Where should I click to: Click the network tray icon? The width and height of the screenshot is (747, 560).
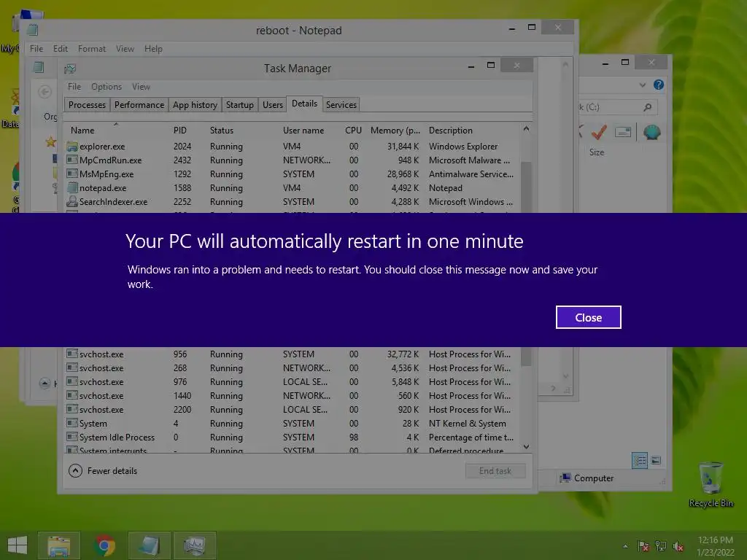click(661, 546)
